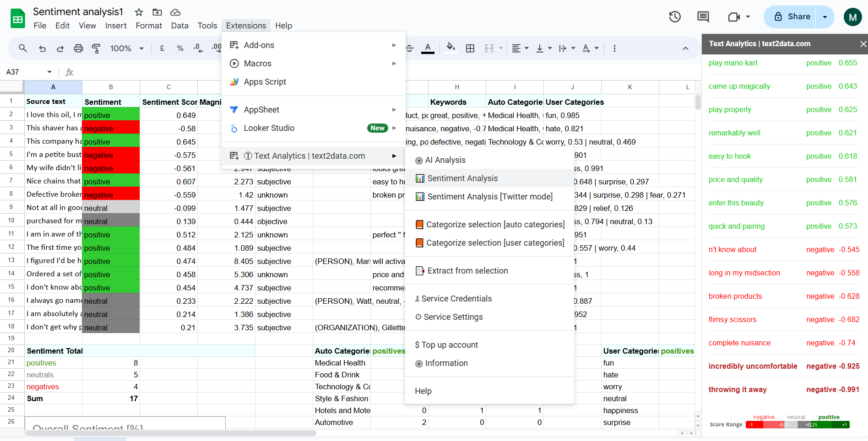The image size is (868, 441).
Task: Close the Text Analytics sidebar
Action: pos(863,44)
